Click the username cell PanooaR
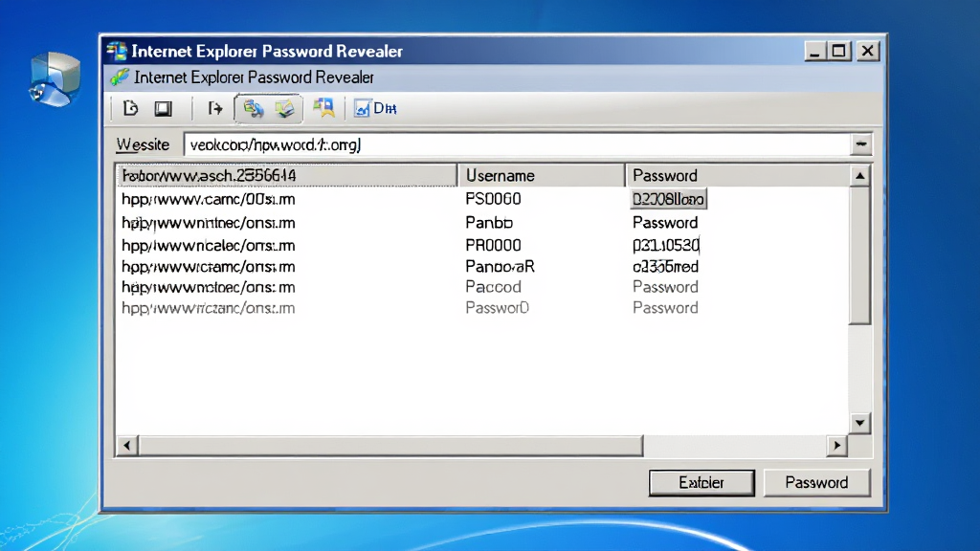Screen dimensions: 980x551 (500, 267)
